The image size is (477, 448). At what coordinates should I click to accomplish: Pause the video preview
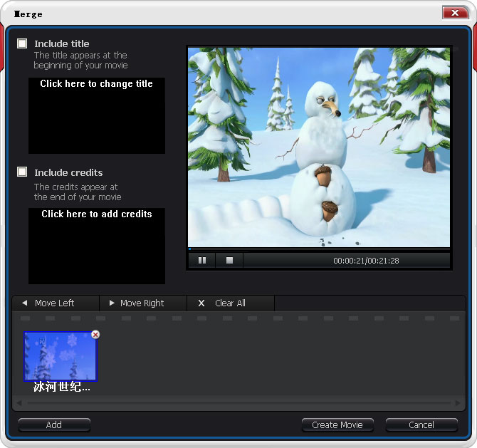click(x=202, y=261)
